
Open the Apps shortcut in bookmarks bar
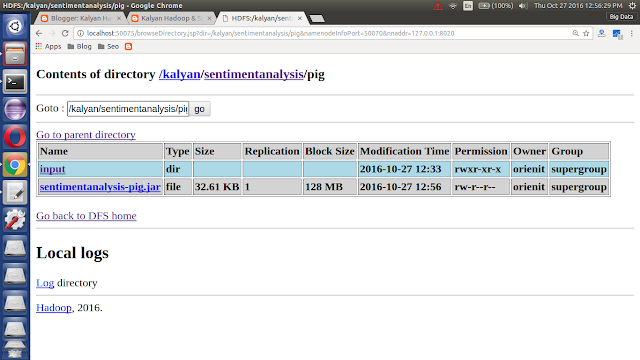tap(48, 47)
